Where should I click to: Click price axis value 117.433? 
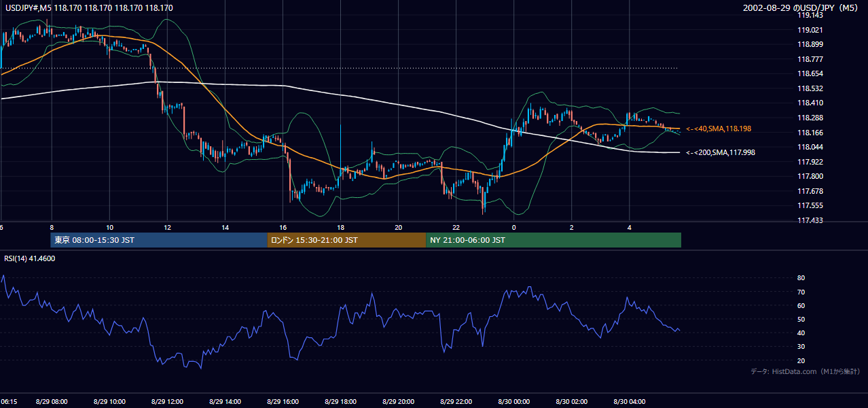810,220
